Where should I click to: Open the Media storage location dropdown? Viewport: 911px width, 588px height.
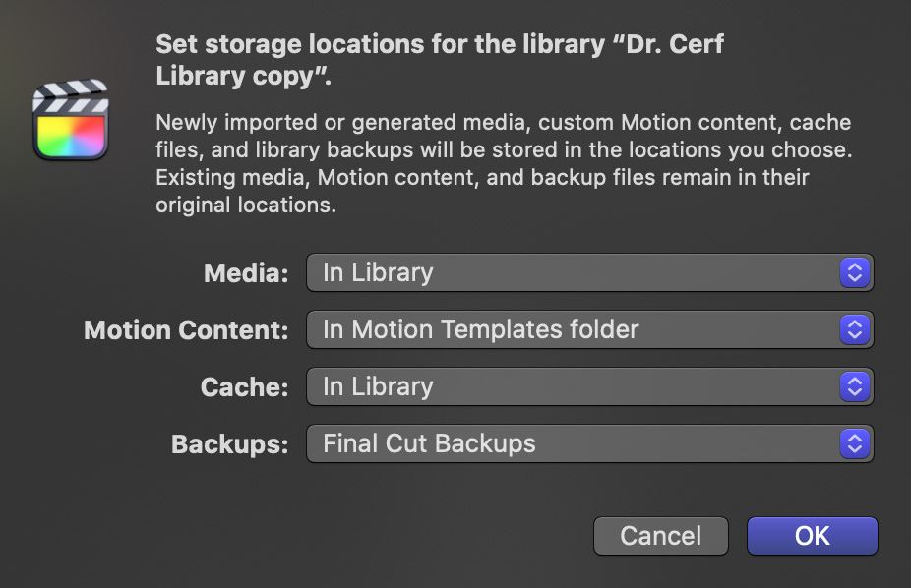coord(589,272)
